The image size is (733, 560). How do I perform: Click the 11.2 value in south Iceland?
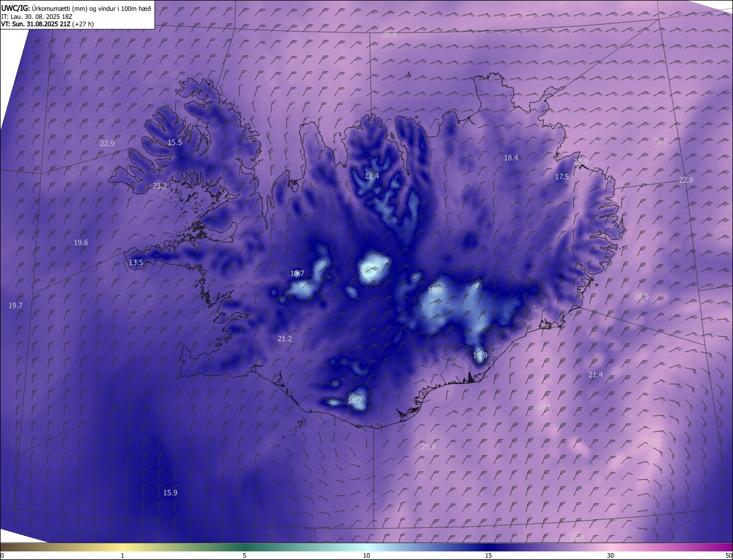354,400
